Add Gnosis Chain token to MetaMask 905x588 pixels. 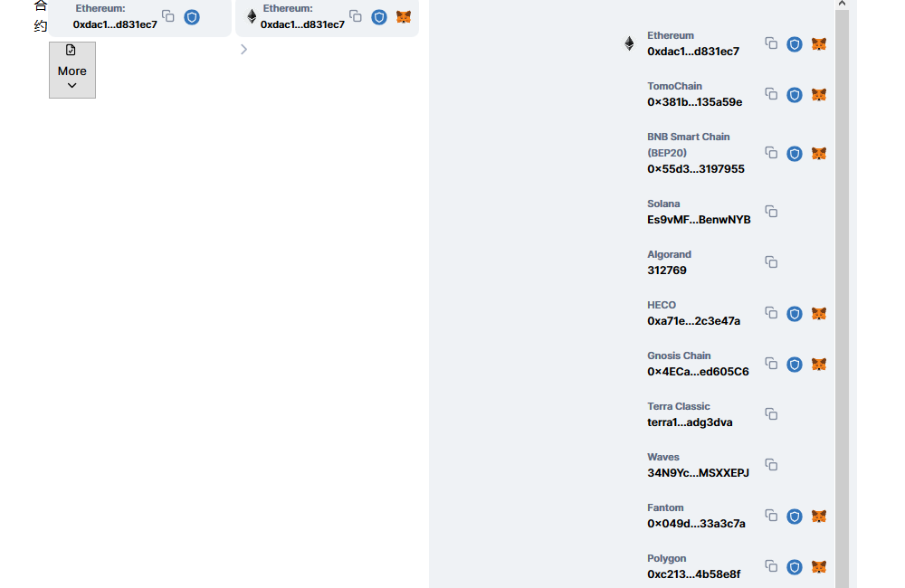819,365
